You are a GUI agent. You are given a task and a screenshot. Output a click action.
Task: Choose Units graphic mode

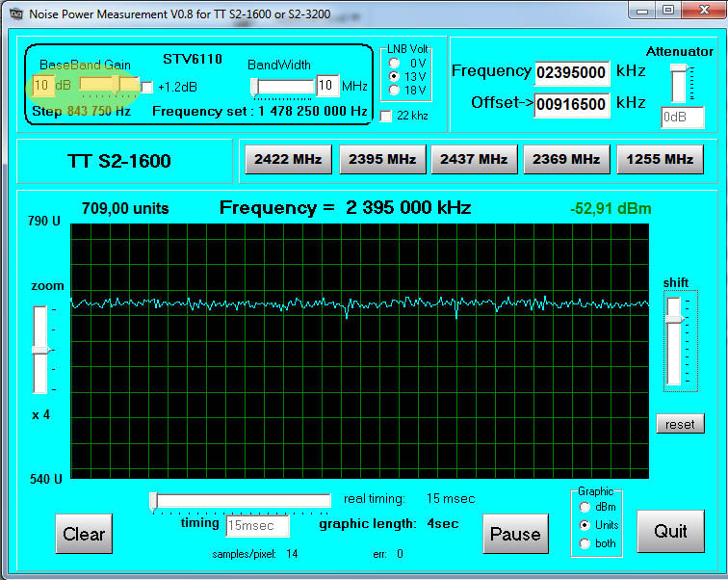coord(585,525)
